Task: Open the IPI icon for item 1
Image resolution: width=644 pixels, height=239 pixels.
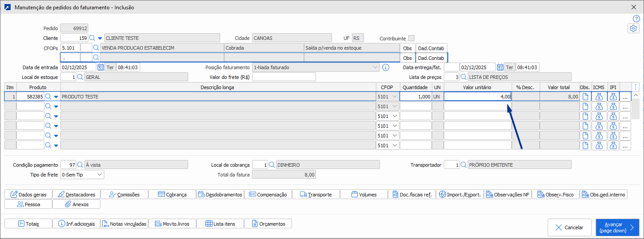Action: click(613, 97)
